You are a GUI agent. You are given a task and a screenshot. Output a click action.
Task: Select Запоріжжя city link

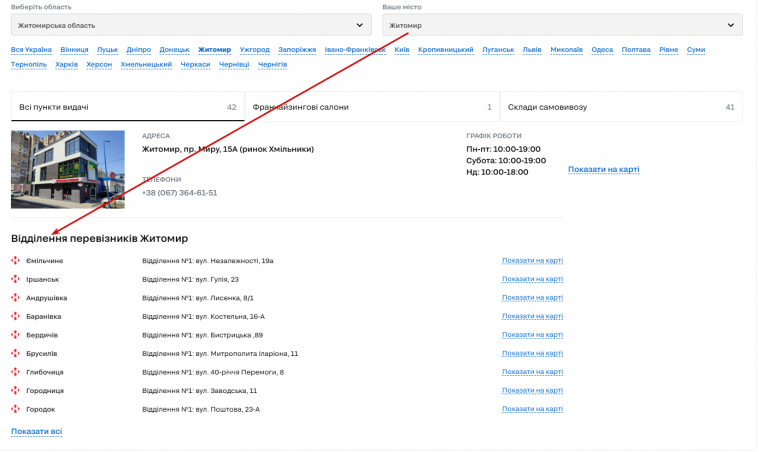[x=297, y=50]
